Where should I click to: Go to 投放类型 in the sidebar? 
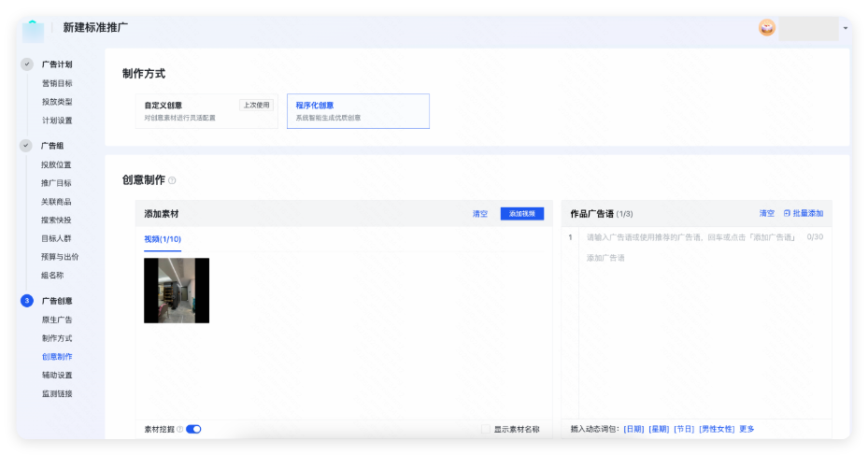[57, 102]
